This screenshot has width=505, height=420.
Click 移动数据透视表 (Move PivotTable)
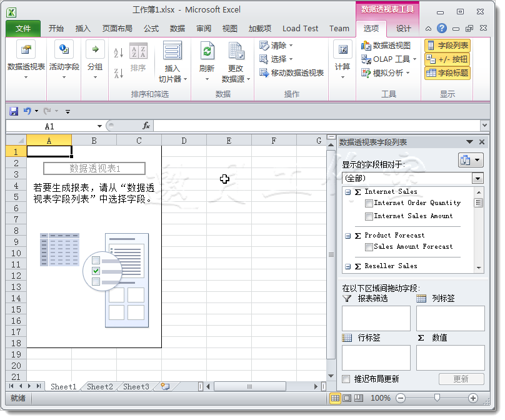pos(291,72)
